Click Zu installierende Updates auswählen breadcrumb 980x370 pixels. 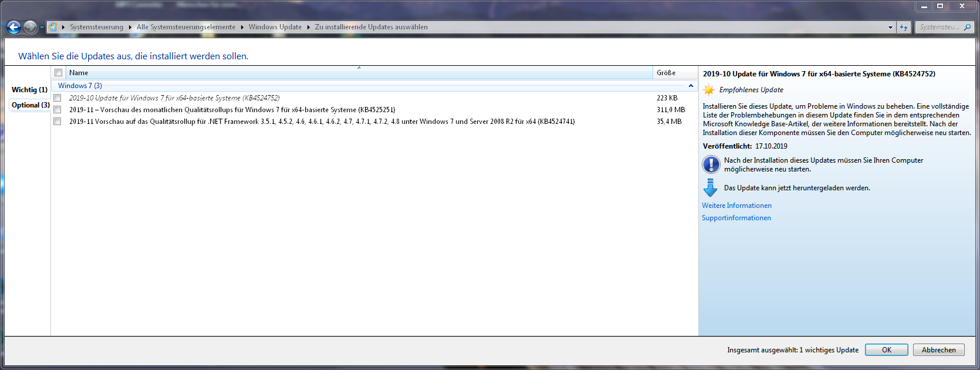click(x=371, y=27)
